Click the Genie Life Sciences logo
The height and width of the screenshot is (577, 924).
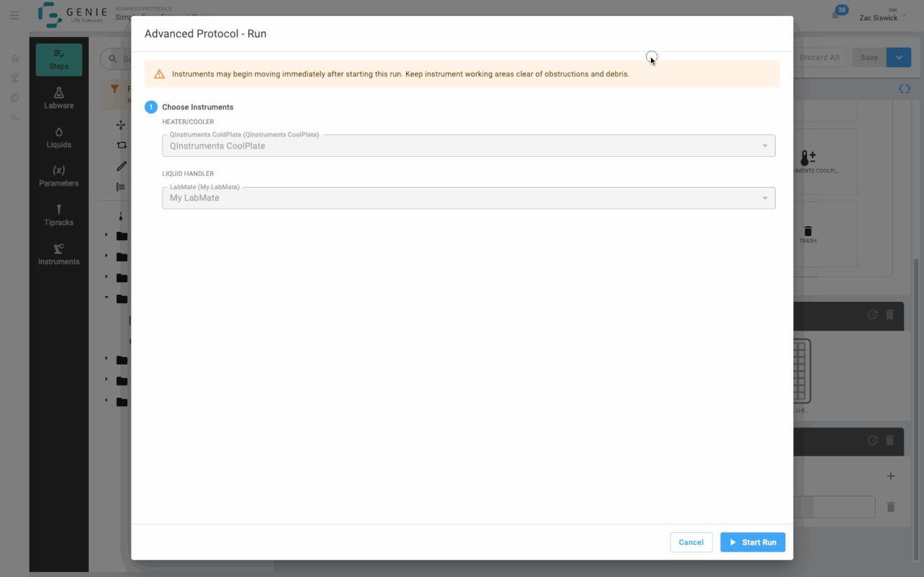pos(72,15)
